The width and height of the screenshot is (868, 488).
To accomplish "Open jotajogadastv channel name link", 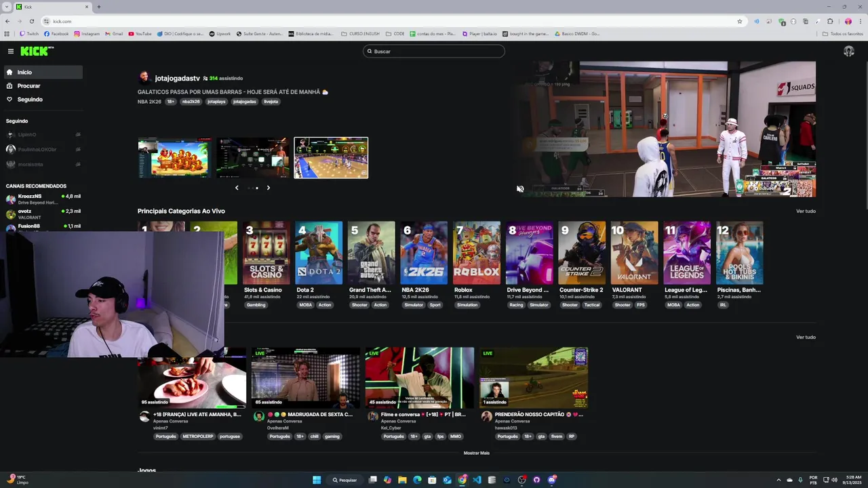I will tap(177, 79).
